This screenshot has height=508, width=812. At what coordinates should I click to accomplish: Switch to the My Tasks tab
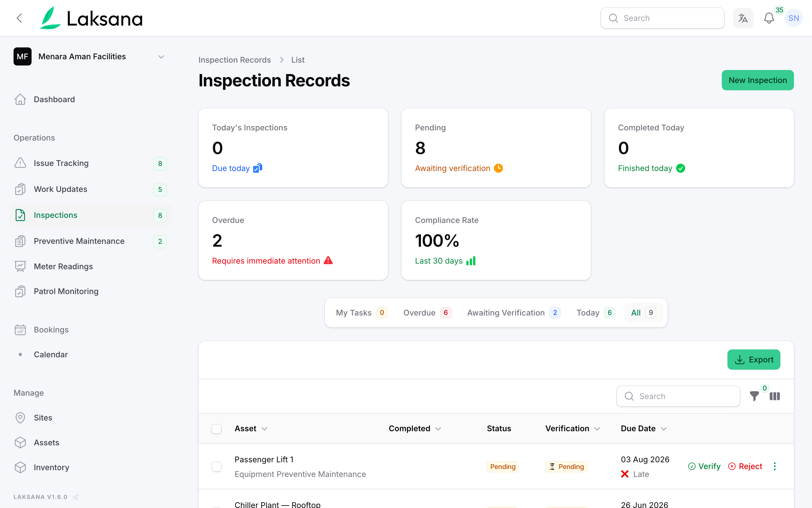(x=361, y=313)
